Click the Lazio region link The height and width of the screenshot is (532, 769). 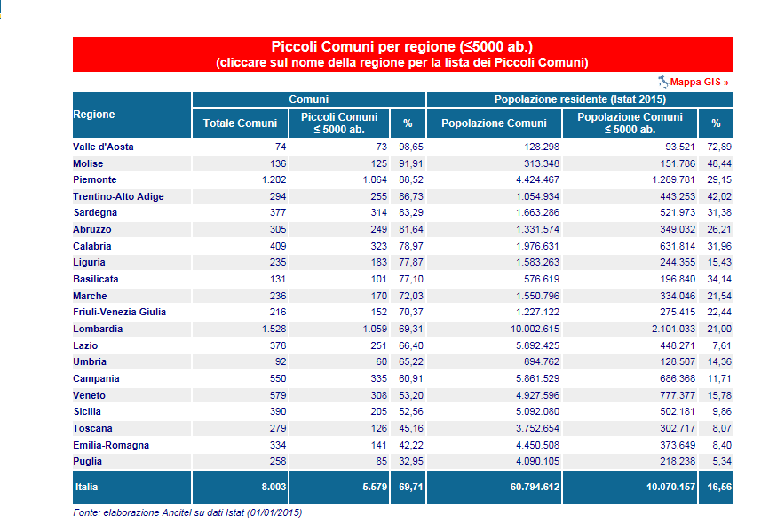coord(85,345)
